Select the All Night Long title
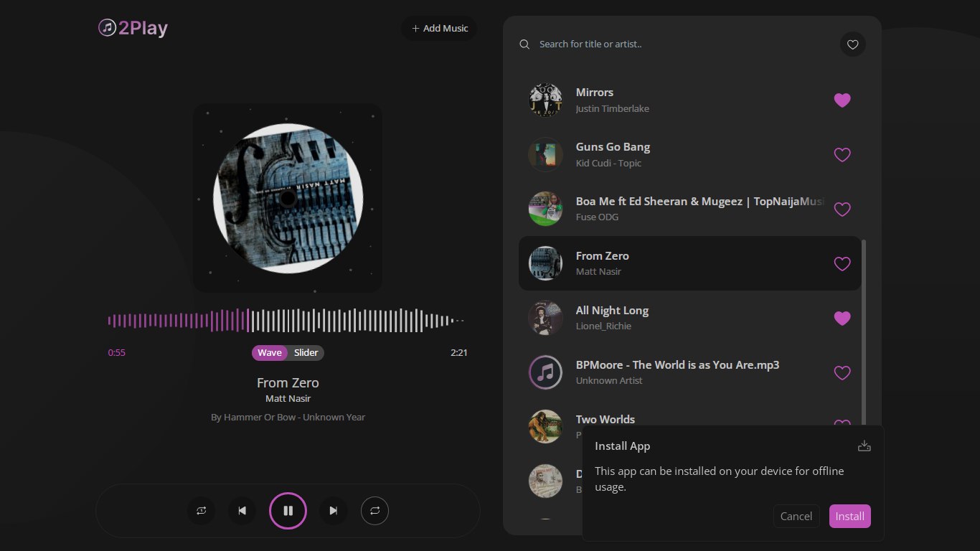 (613, 311)
